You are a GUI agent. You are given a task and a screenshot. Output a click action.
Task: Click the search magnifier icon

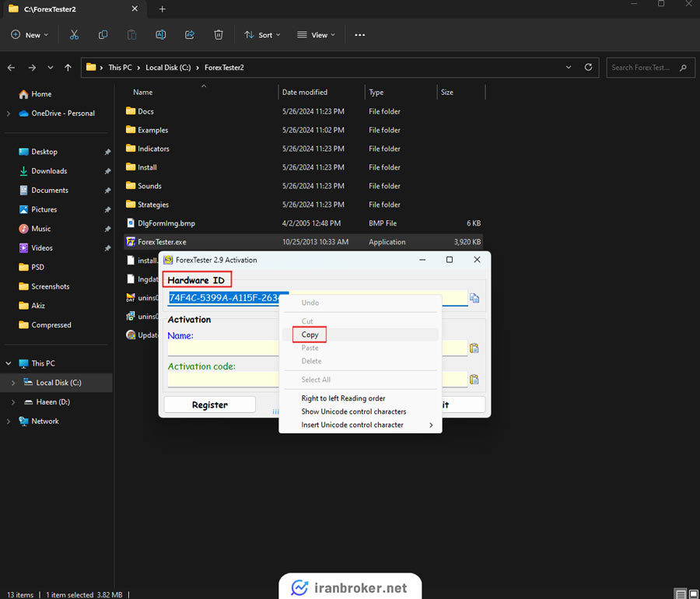683,68
